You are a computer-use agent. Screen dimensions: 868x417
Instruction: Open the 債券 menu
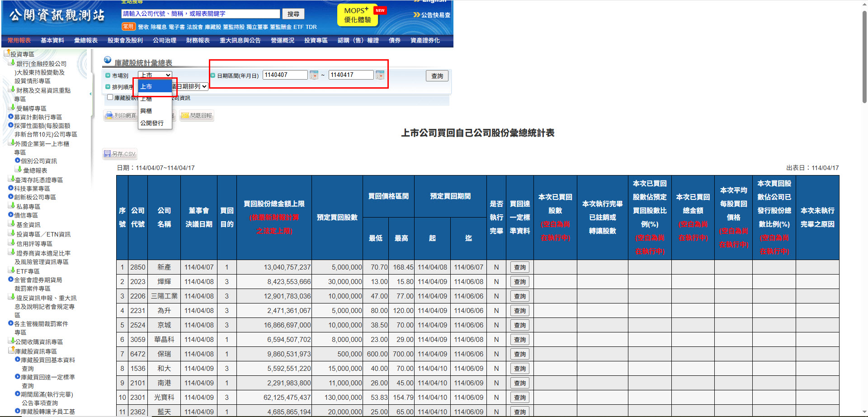pos(395,41)
